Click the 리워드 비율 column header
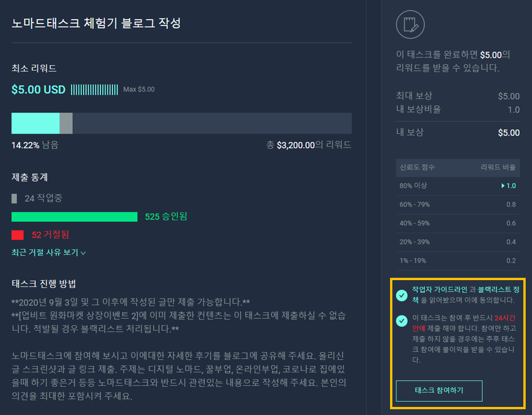 click(498, 167)
